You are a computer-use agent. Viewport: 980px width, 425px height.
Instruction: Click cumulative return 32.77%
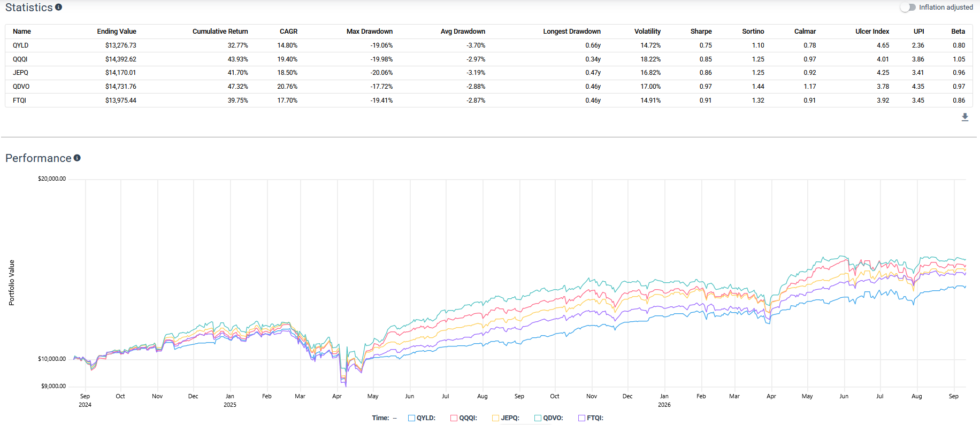coord(238,45)
